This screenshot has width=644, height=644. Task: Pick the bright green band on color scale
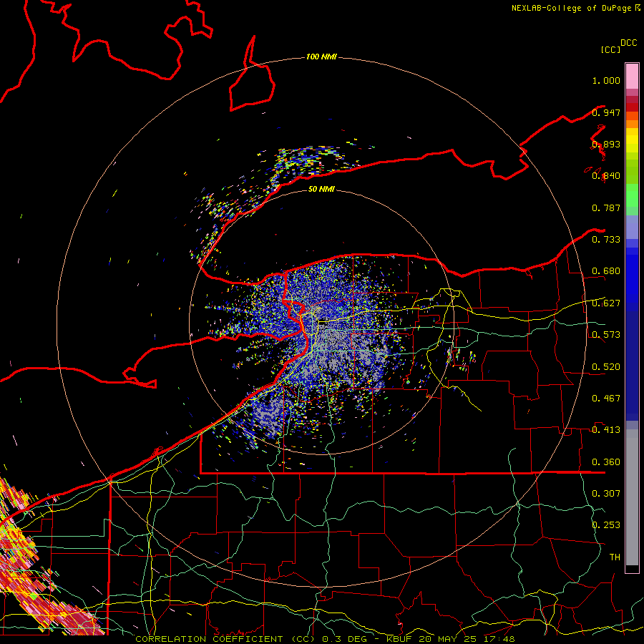coord(632,195)
